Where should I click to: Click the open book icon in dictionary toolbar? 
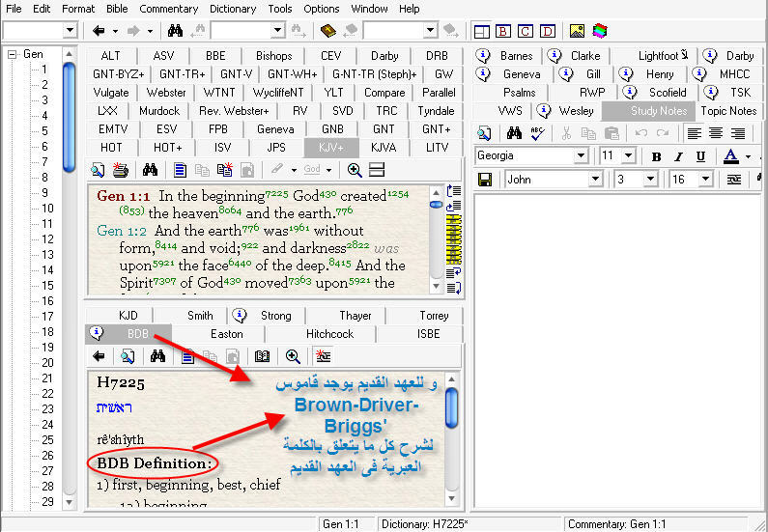pyautogui.click(x=263, y=357)
